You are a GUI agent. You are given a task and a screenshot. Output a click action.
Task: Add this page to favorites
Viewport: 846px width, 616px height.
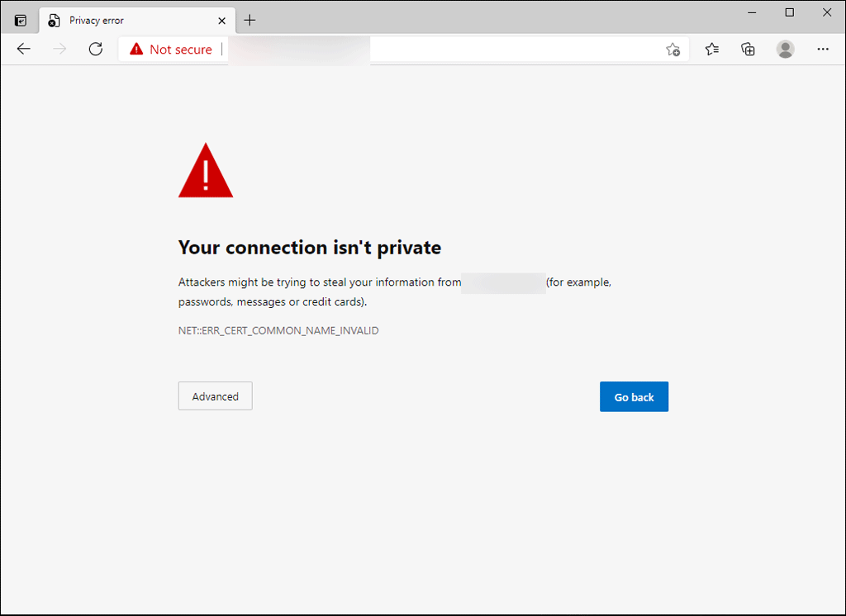tap(673, 50)
